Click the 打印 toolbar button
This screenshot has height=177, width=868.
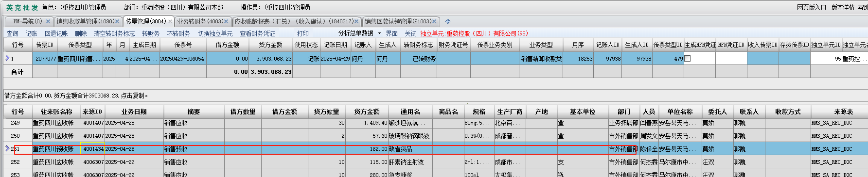pyautogui.click(x=303, y=33)
